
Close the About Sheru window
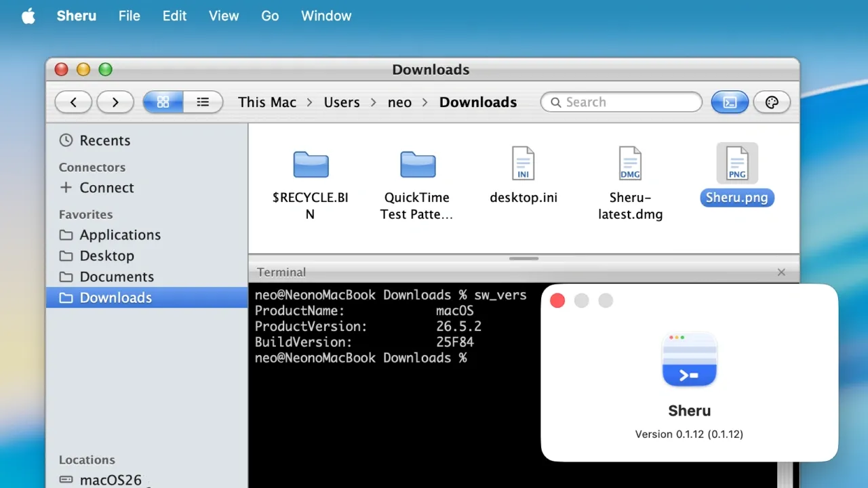557,301
